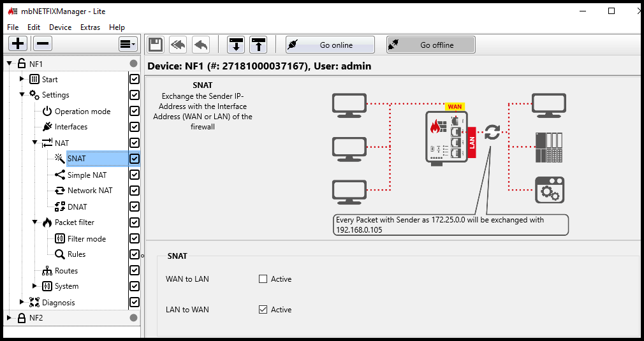The width and height of the screenshot is (644, 341).
Task: Click the remove device minus button
Action: click(42, 43)
